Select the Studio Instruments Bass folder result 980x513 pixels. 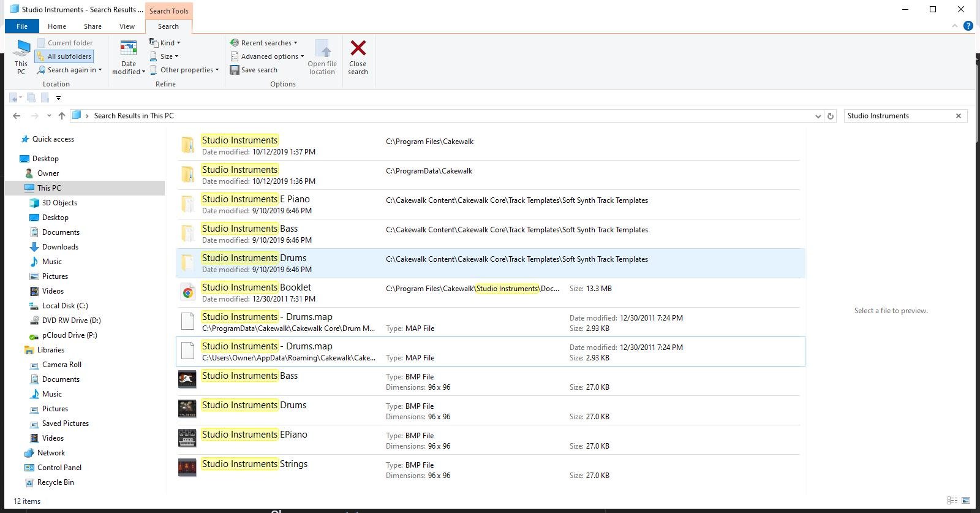tap(491, 234)
